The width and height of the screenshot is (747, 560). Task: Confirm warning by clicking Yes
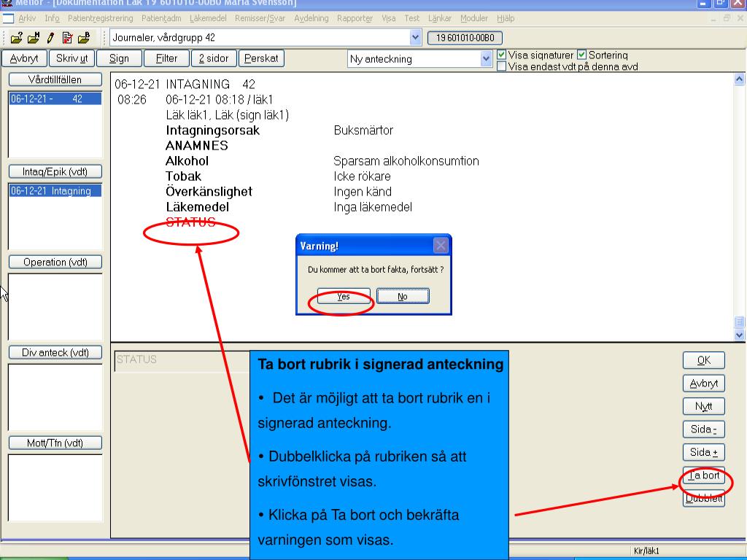coord(344,296)
